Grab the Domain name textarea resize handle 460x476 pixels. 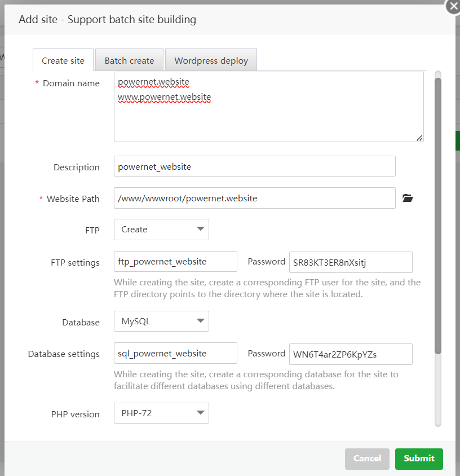419,138
